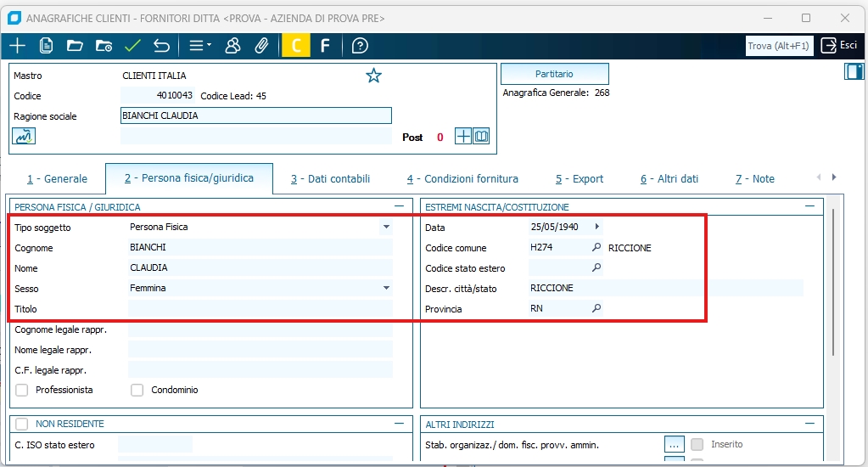Screen dimensions: 868x467
Task: Click the Codice field 4010043
Action: tap(157, 95)
